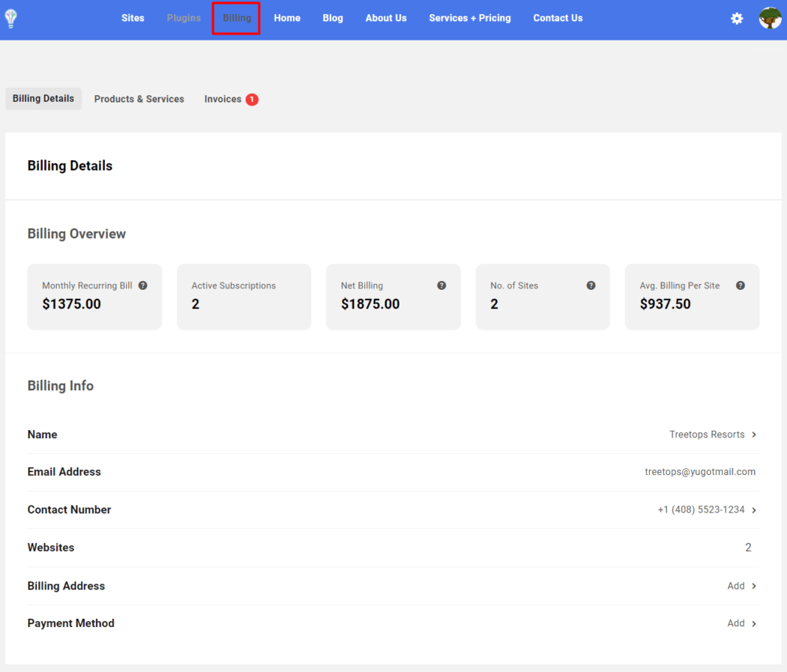This screenshot has width=787, height=672.
Task: Open the Invoices tab
Action: [223, 98]
